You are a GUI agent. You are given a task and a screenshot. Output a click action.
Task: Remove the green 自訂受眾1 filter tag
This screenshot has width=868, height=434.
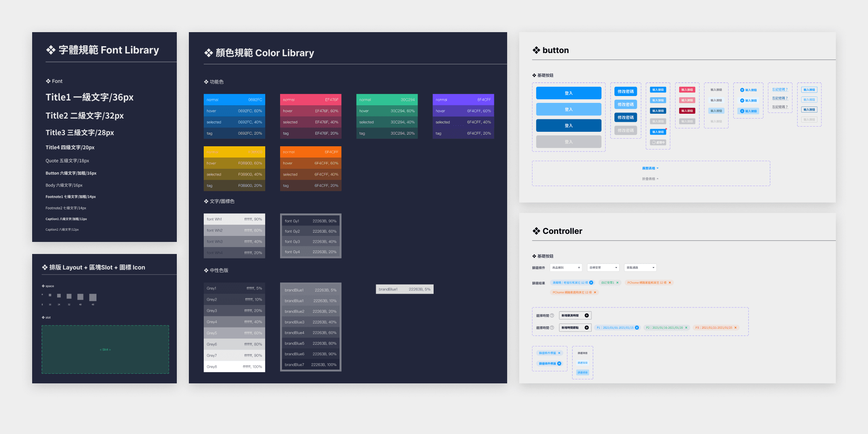(617, 283)
